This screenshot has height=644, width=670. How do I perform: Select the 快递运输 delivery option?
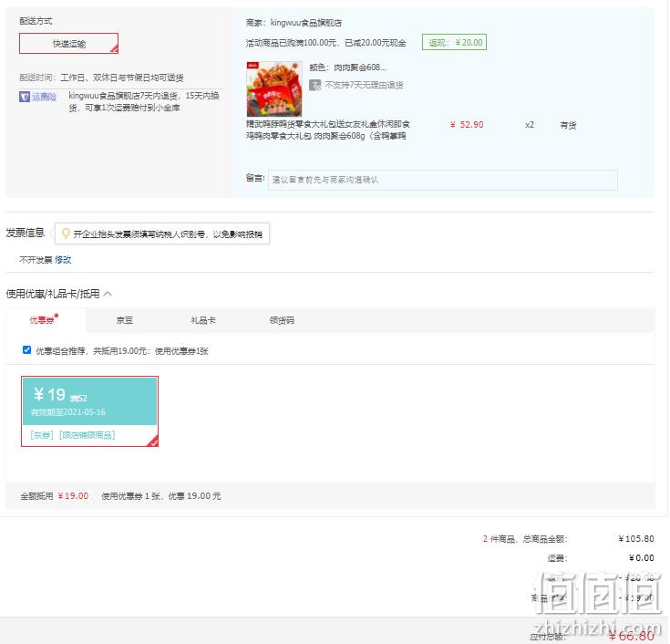point(68,43)
